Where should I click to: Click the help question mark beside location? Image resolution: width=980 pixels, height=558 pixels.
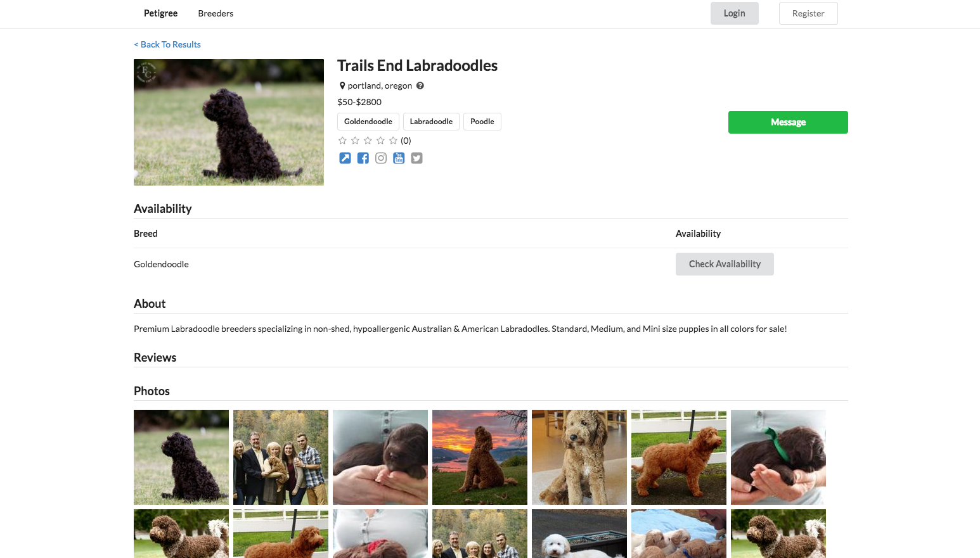click(x=420, y=86)
